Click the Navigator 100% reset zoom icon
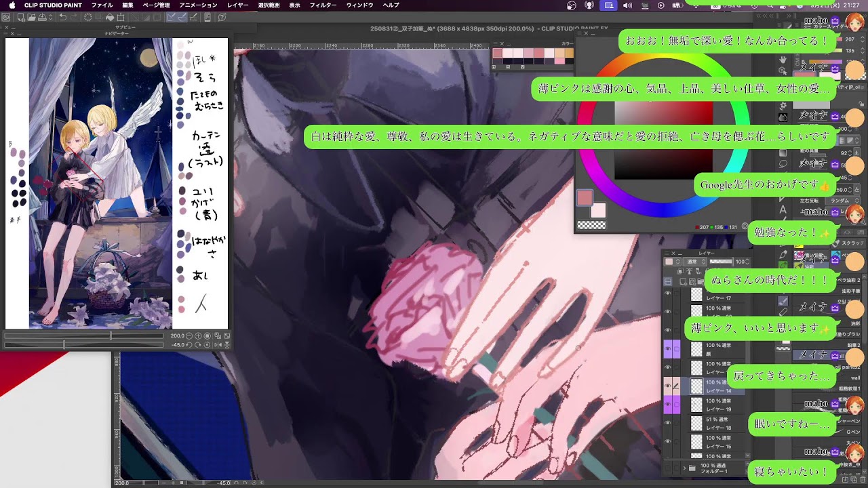This screenshot has width=868, height=488. click(207, 335)
